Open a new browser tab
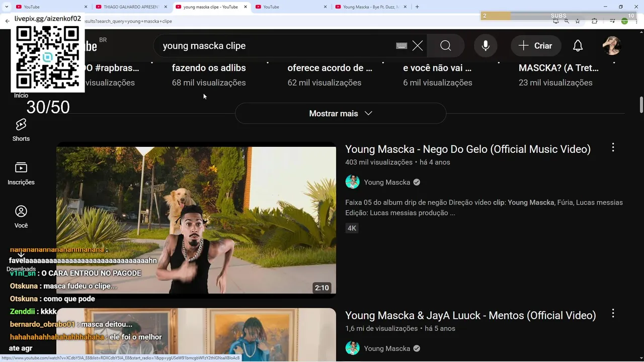The width and height of the screenshot is (644, 362). click(417, 7)
